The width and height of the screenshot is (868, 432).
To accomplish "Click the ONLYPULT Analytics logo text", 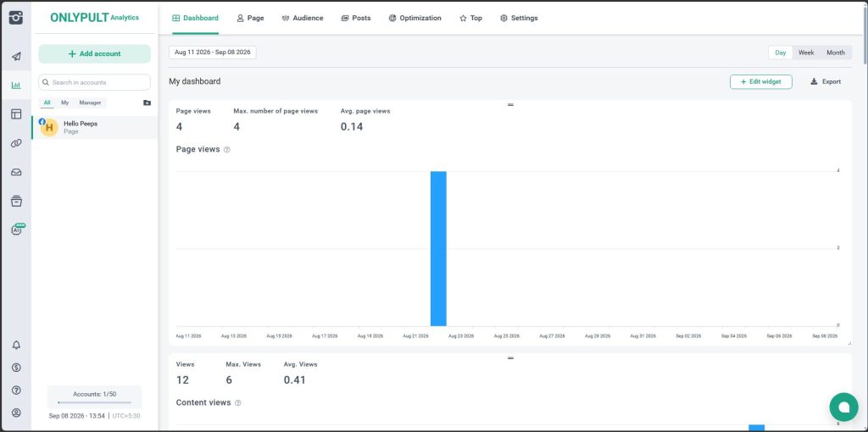I will click(95, 18).
